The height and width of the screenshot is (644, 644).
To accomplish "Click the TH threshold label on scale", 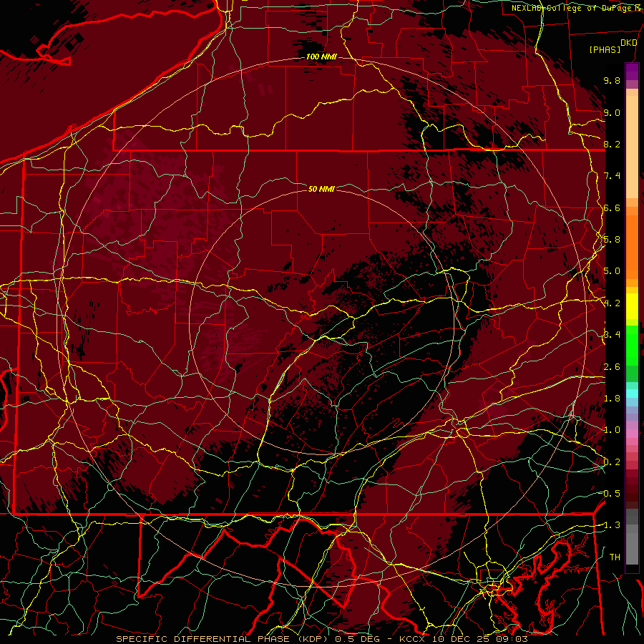I will point(615,557).
